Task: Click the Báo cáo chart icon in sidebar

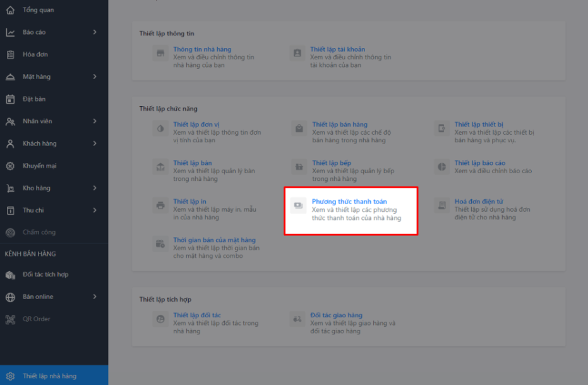Action: pyautogui.click(x=10, y=32)
